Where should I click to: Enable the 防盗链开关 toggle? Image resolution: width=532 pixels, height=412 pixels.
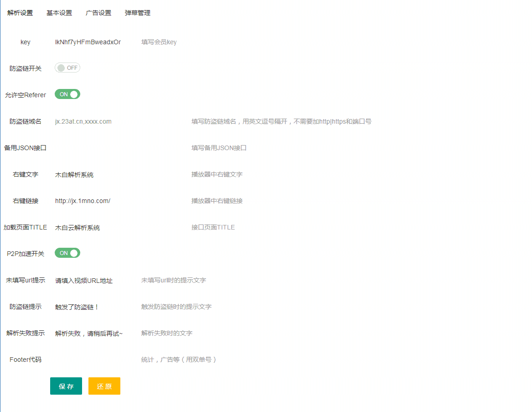pos(67,68)
